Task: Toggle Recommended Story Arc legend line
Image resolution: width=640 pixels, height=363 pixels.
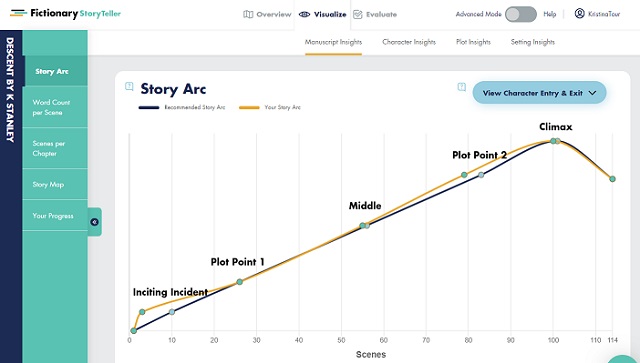Action: [x=149, y=107]
